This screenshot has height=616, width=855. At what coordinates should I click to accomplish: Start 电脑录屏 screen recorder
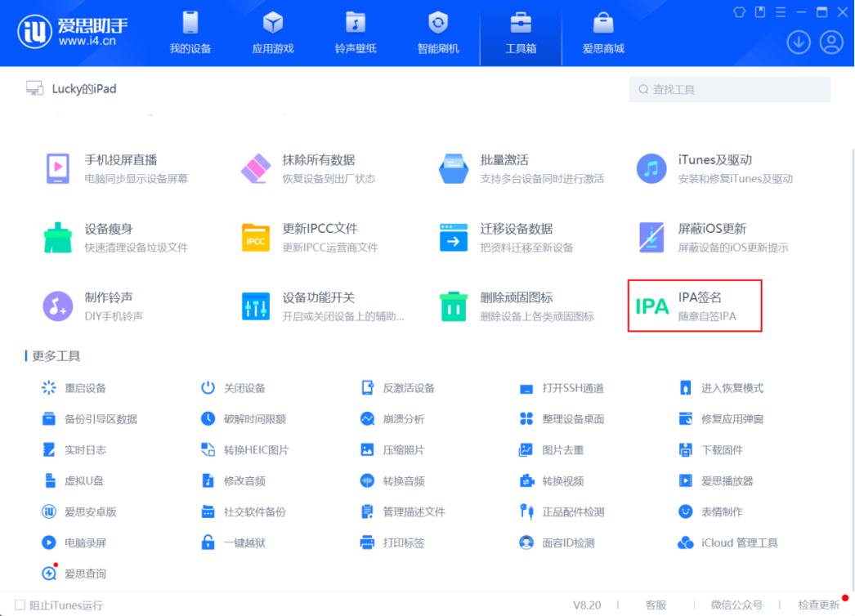coord(74,543)
